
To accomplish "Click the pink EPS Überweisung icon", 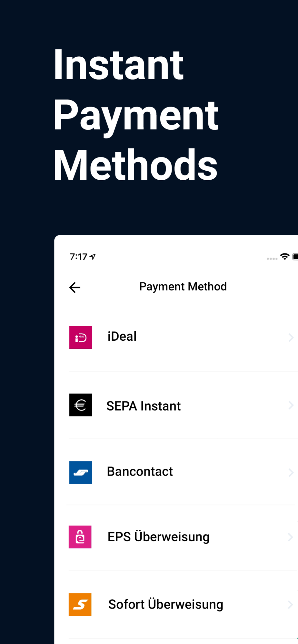I will [80, 537].
